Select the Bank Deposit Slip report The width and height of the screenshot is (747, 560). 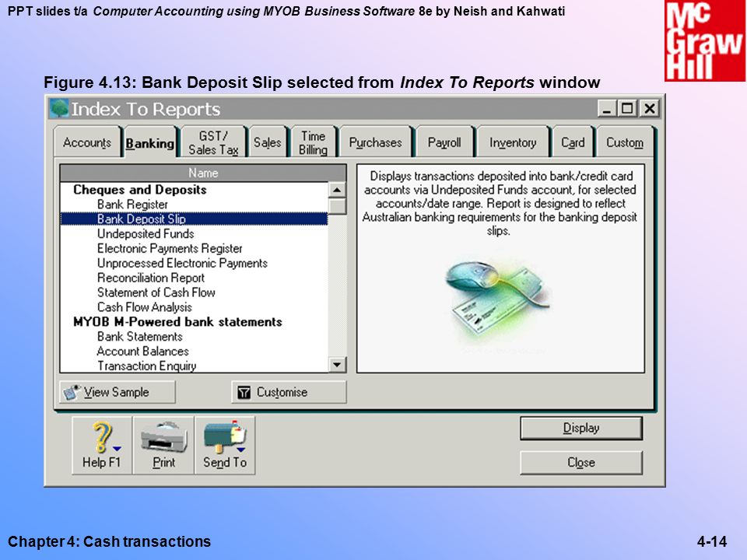pos(194,219)
